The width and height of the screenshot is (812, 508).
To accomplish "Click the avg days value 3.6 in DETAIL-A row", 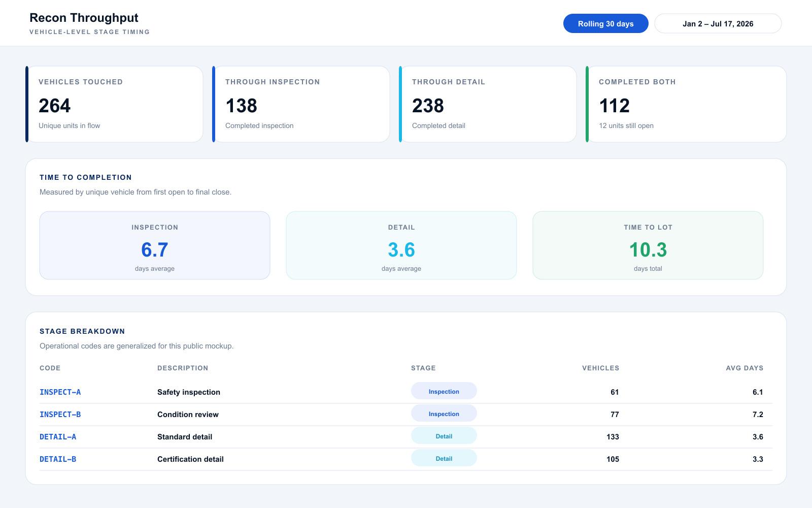I will point(758,437).
